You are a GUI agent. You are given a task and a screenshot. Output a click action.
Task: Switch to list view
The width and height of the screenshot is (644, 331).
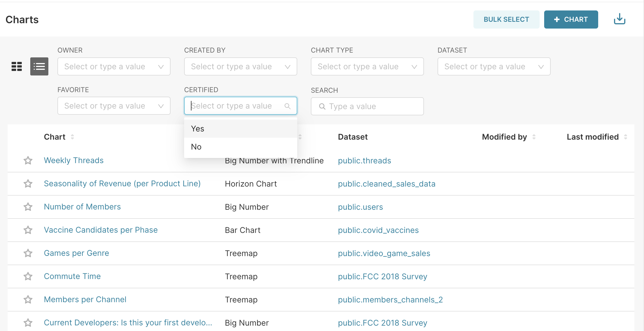tap(39, 66)
